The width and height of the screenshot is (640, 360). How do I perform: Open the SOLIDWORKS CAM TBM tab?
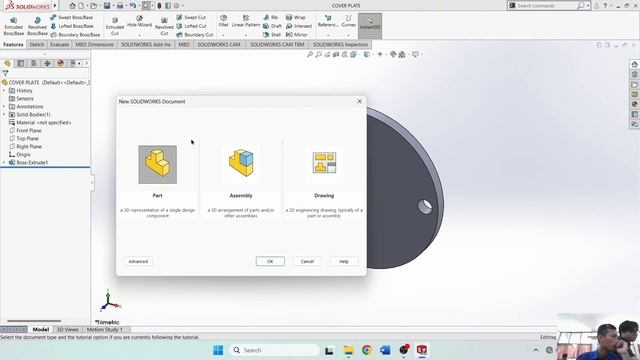point(277,44)
